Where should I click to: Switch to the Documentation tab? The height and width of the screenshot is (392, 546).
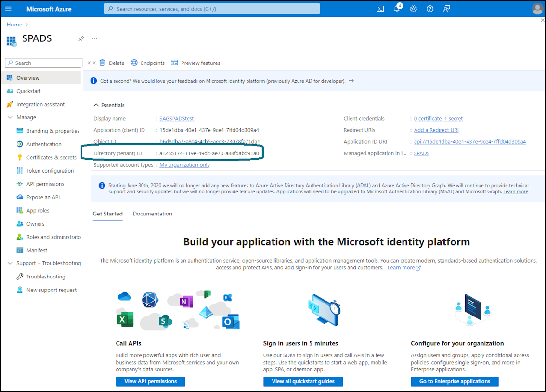[153, 214]
